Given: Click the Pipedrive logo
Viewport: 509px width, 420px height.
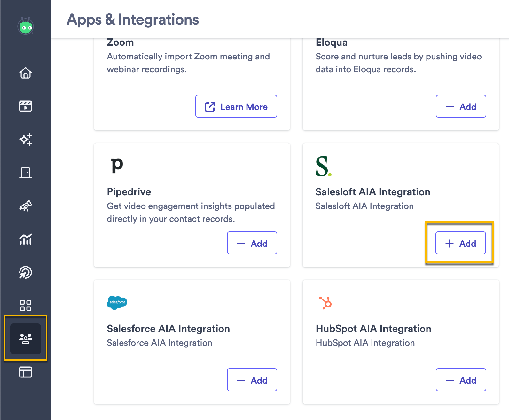Looking at the screenshot, I should (x=117, y=165).
